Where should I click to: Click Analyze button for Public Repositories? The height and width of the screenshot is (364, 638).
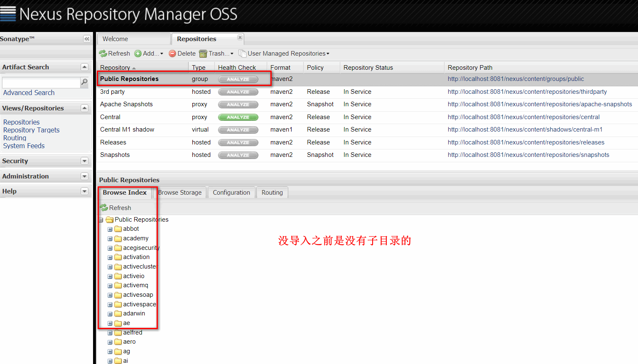(238, 79)
